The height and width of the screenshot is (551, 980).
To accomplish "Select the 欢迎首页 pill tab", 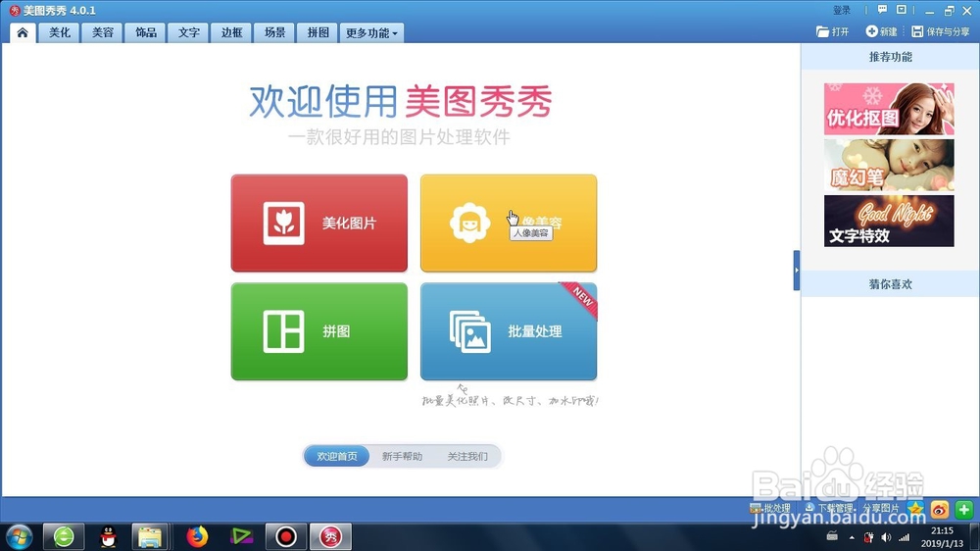I will tap(337, 456).
